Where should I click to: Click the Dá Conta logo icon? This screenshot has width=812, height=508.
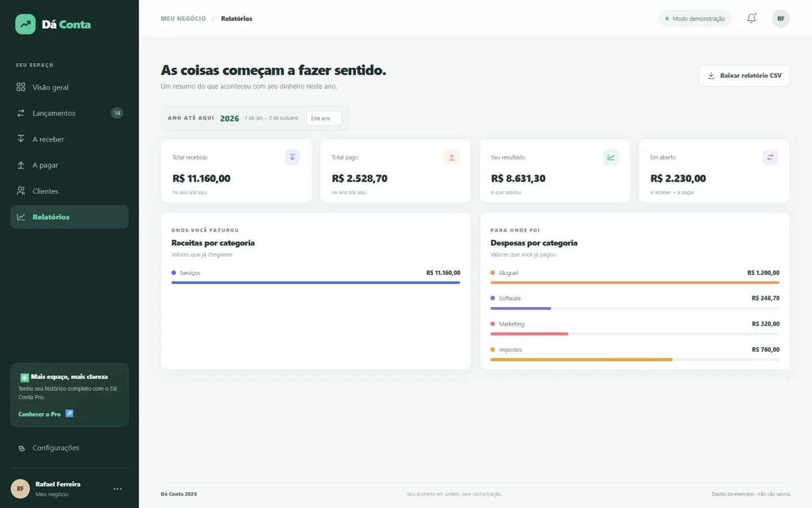click(x=25, y=24)
